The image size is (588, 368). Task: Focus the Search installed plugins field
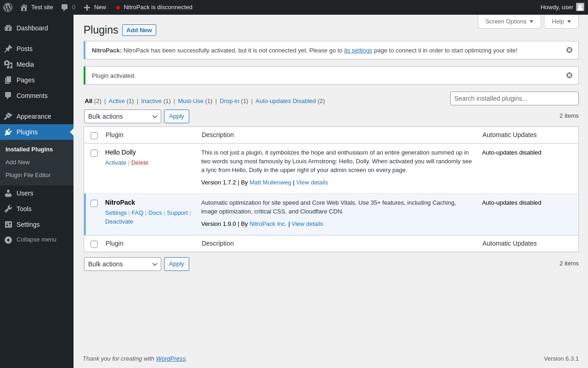coord(514,98)
